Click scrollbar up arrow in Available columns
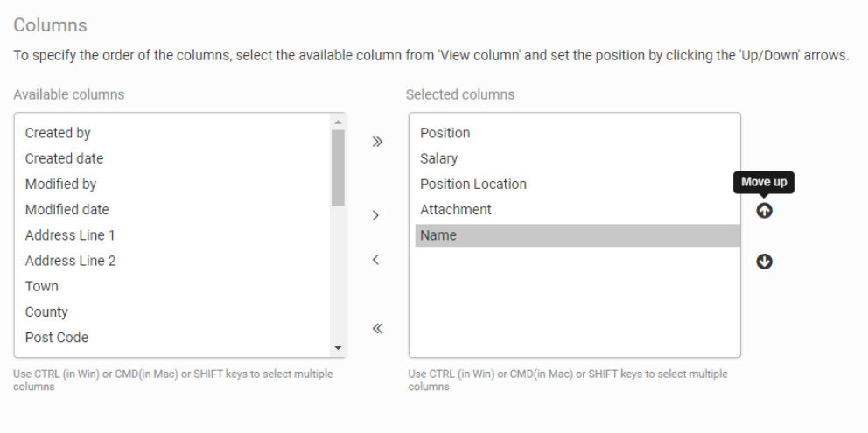868x433 pixels. [338, 122]
